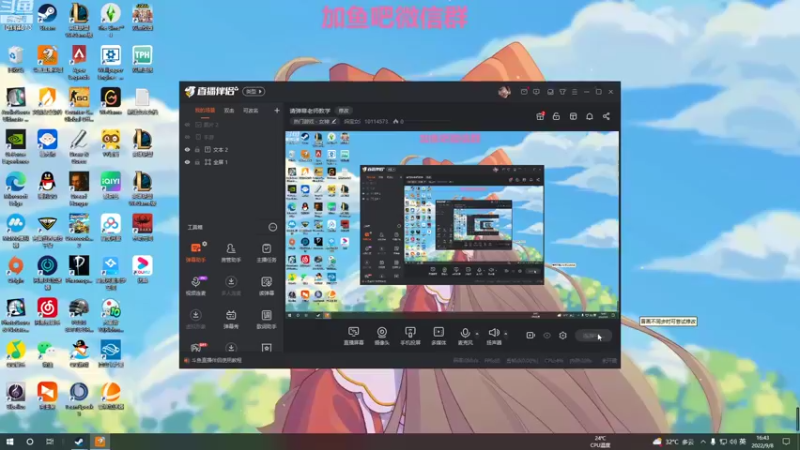
Task: Open the Windows notification center
Action: [786, 441]
